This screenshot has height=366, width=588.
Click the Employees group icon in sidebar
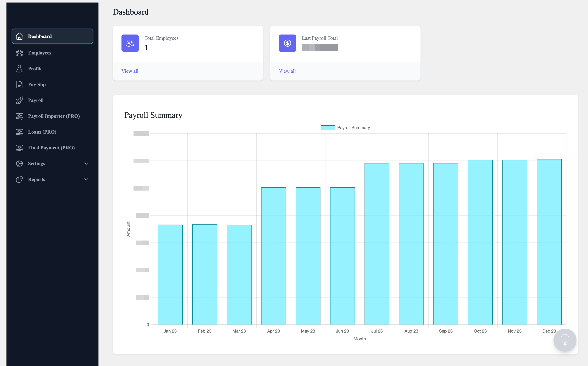click(19, 53)
